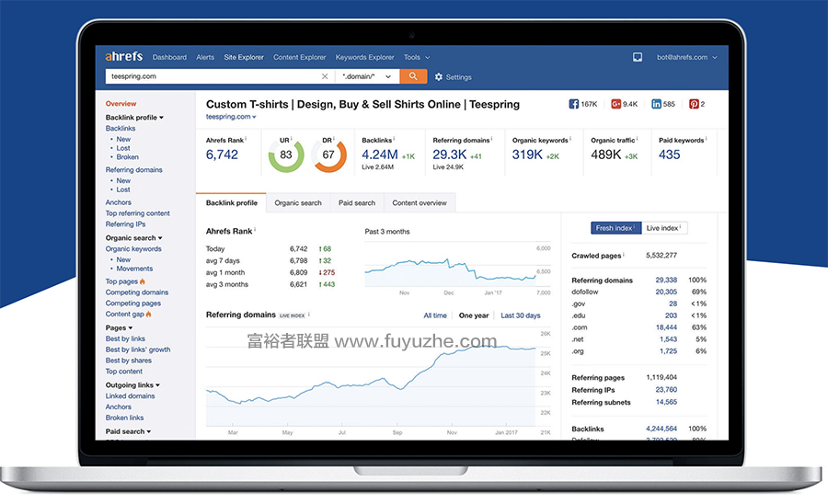Open the notifications inbox icon

(x=638, y=57)
